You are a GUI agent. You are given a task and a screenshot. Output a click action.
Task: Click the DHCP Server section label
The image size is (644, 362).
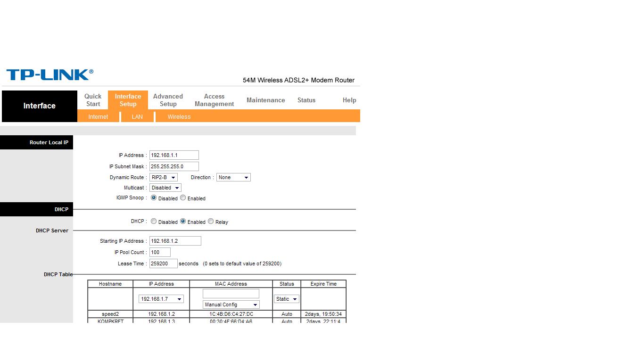tap(52, 230)
